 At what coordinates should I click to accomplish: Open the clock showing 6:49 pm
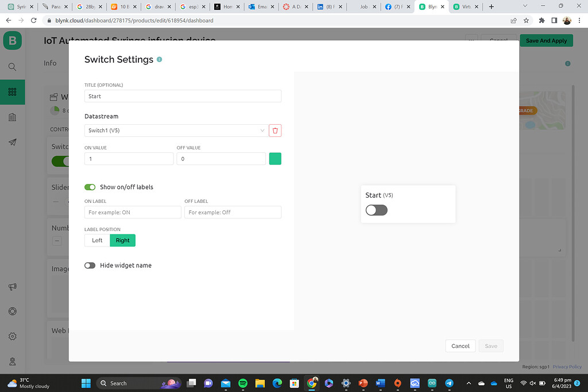click(x=562, y=383)
